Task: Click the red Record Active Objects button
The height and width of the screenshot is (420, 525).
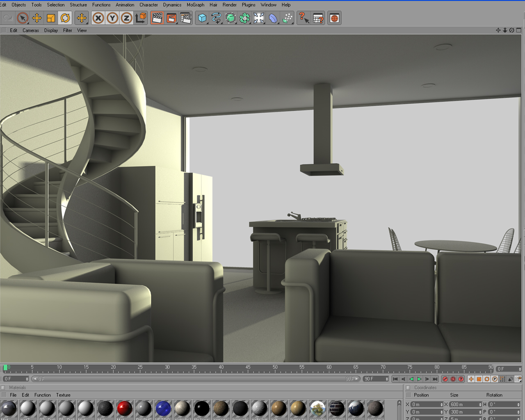Action: pos(445,379)
